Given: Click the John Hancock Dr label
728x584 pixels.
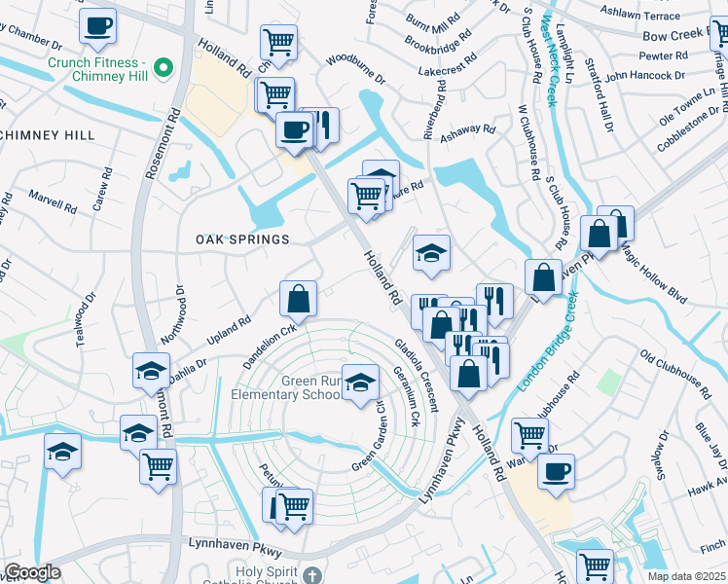Looking at the screenshot, I should tap(645, 75).
